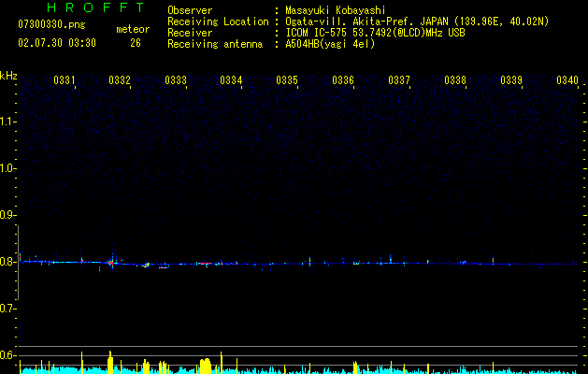Click the meteor count value 26
This screenshot has width=588, height=374.
click(136, 43)
